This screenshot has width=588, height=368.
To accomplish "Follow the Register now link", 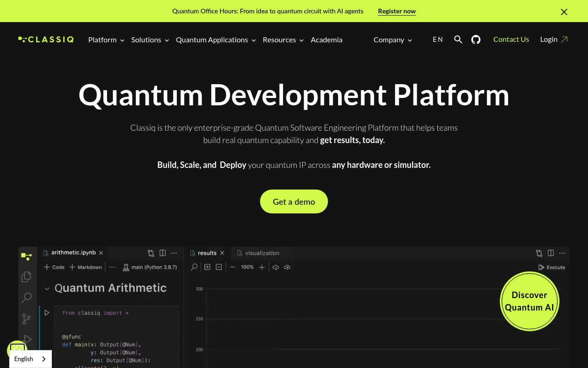I will click(x=397, y=11).
